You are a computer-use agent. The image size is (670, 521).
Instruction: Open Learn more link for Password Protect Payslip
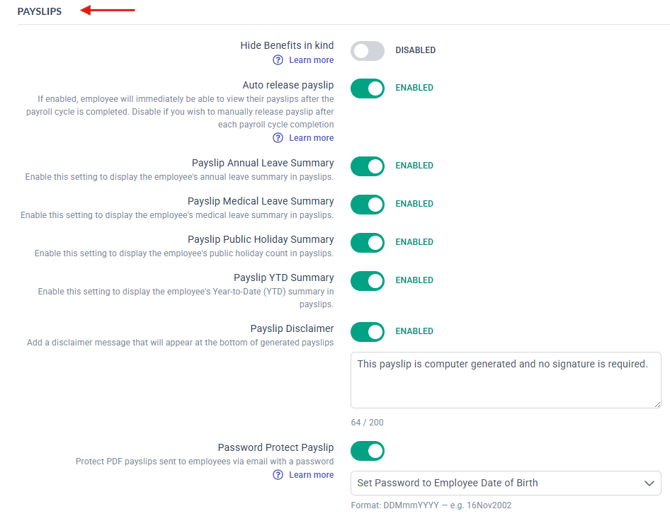pyautogui.click(x=311, y=474)
